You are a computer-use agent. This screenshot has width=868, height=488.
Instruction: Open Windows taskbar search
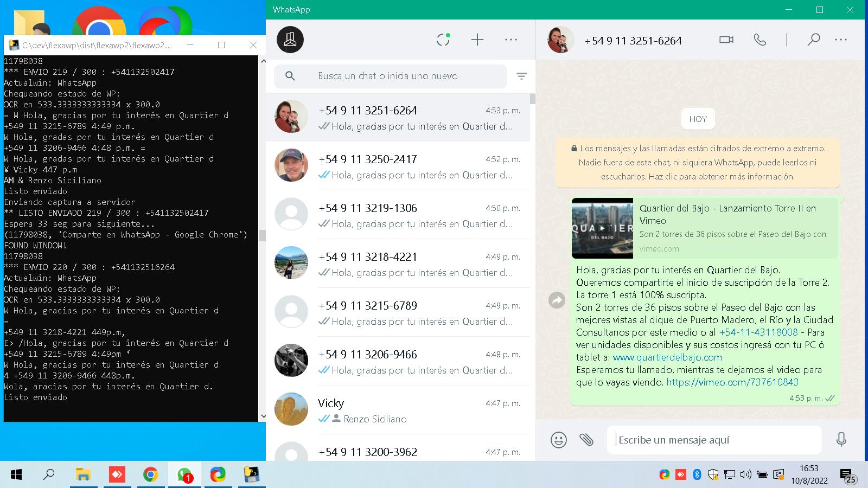49,475
